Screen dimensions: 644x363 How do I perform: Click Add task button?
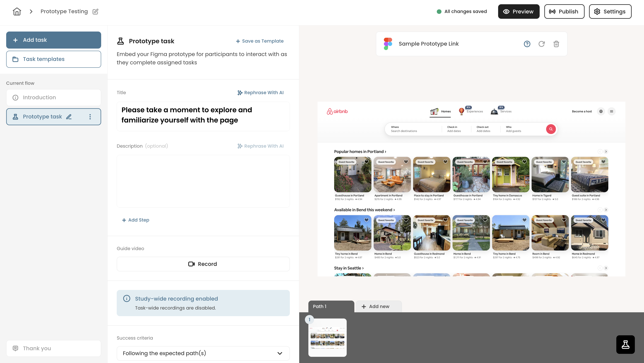coord(53,40)
